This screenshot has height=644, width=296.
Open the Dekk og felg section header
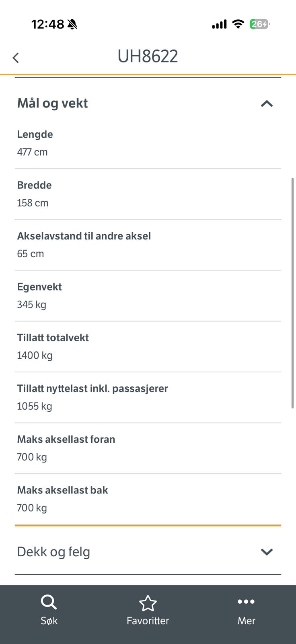click(148, 552)
